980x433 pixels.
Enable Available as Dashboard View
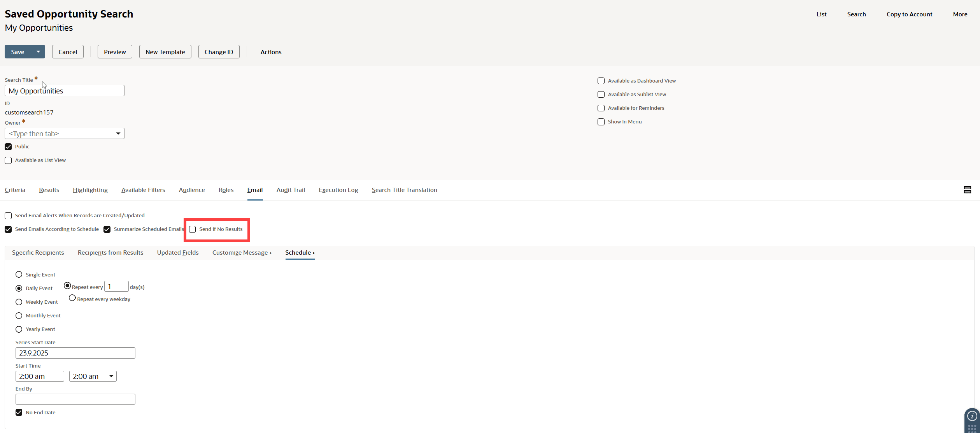(x=601, y=81)
